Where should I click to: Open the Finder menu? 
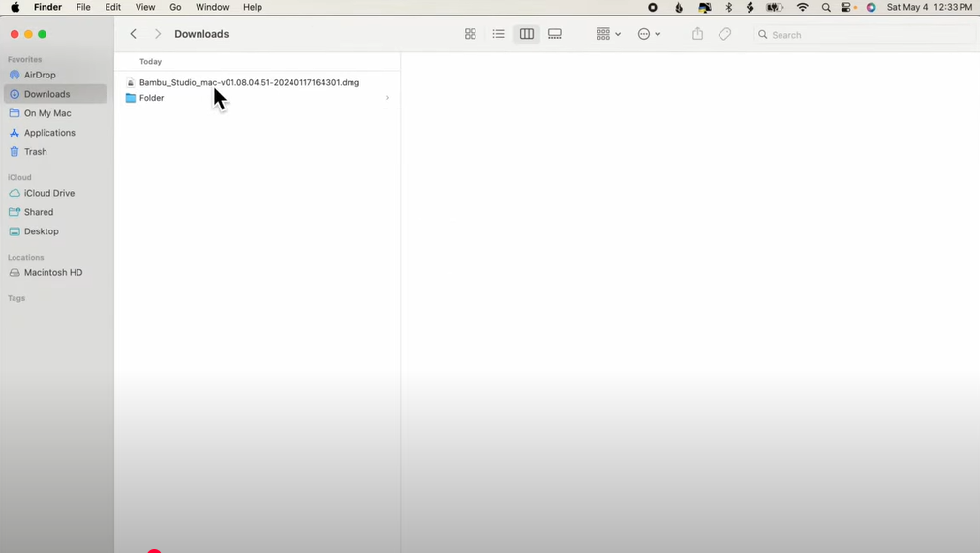coord(47,7)
